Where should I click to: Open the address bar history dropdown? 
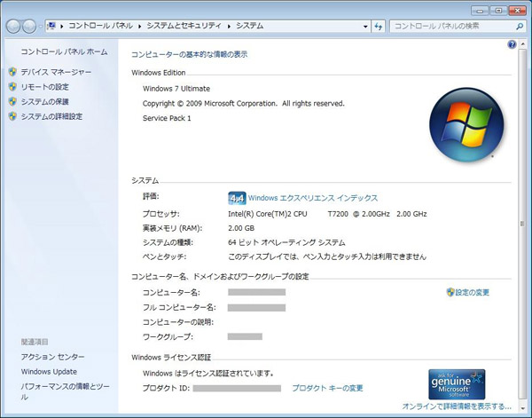[x=365, y=26]
